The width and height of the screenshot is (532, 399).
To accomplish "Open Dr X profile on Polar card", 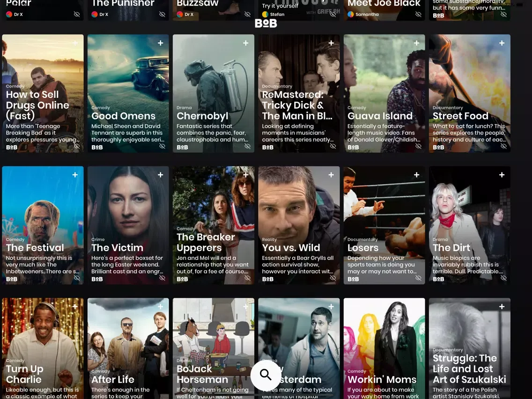I will 15,14.
